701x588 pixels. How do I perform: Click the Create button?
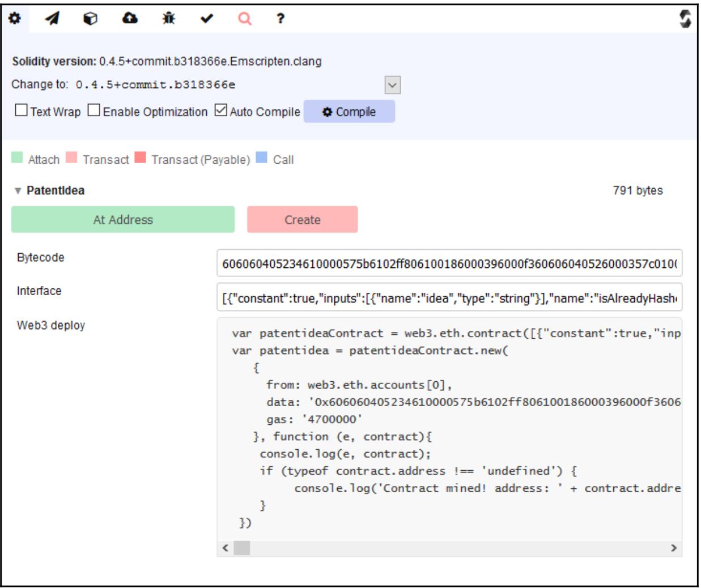click(303, 219)
